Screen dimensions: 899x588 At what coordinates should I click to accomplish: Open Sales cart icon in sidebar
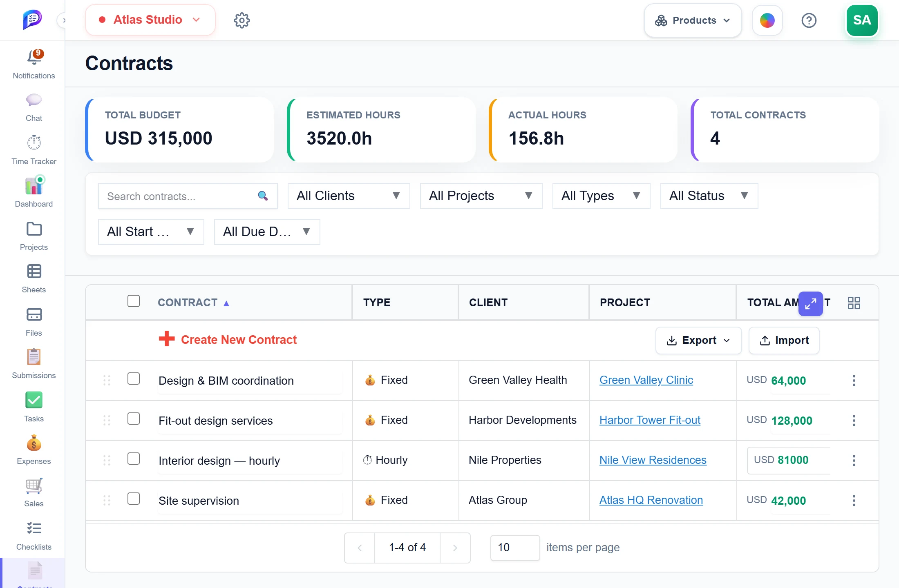tap(34, 486)
